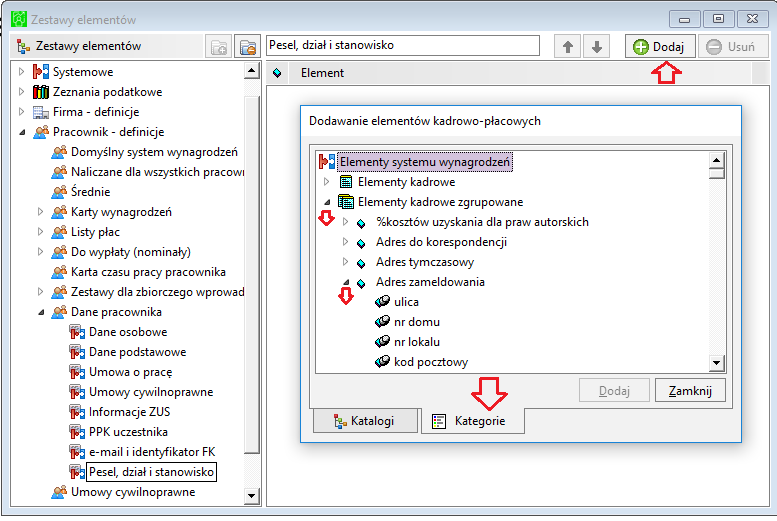Expand the Listy płac node
Screen dimensions: 777x521
(x=40, y=232)
